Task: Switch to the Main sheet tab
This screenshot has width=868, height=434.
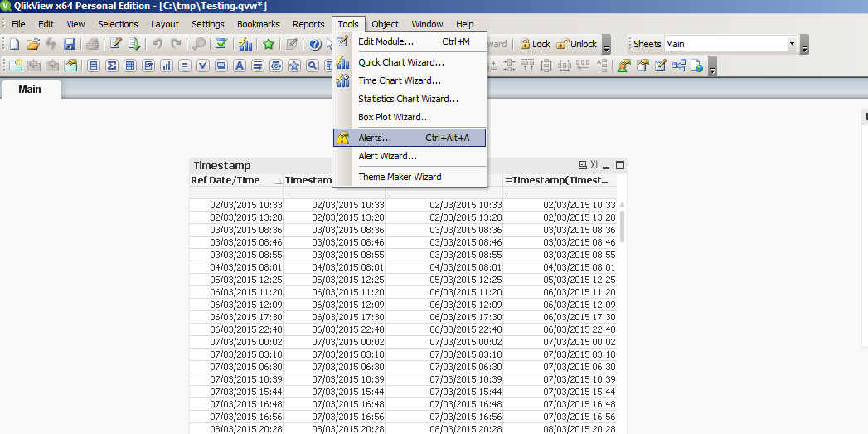Action: point(31,90)
